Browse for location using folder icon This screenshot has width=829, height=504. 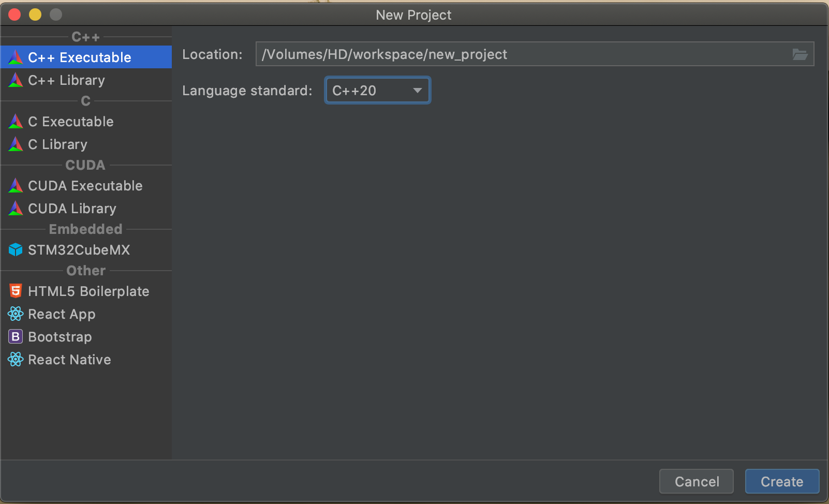(x=800, y=54)
